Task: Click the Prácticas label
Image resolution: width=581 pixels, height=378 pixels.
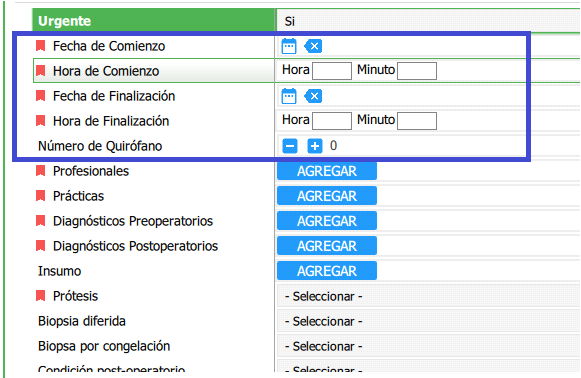Action: pos(78,196)
